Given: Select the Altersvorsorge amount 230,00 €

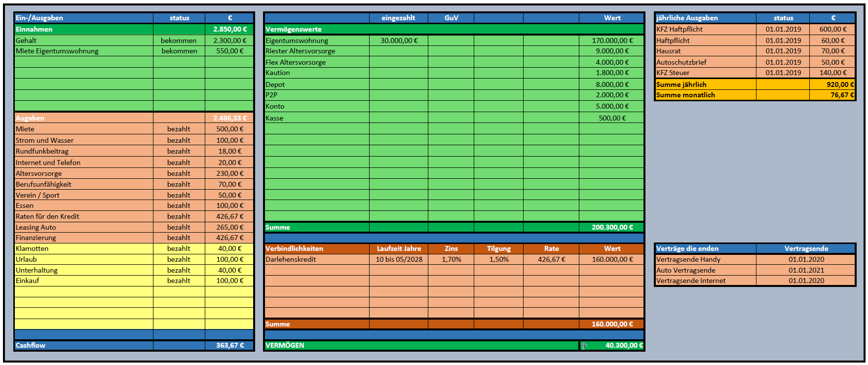Looking at the screenshot, I should click(229, 173).
